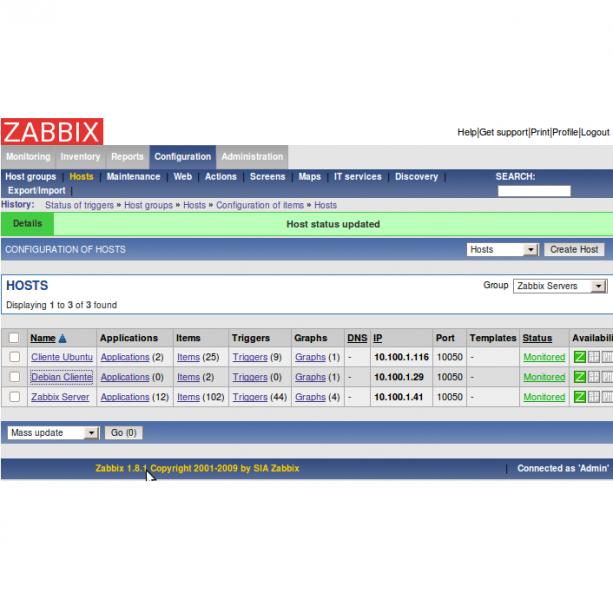This screenshot has width=613, height=600.
Task: Open the Monitoring tab
Action: (28, 157)
